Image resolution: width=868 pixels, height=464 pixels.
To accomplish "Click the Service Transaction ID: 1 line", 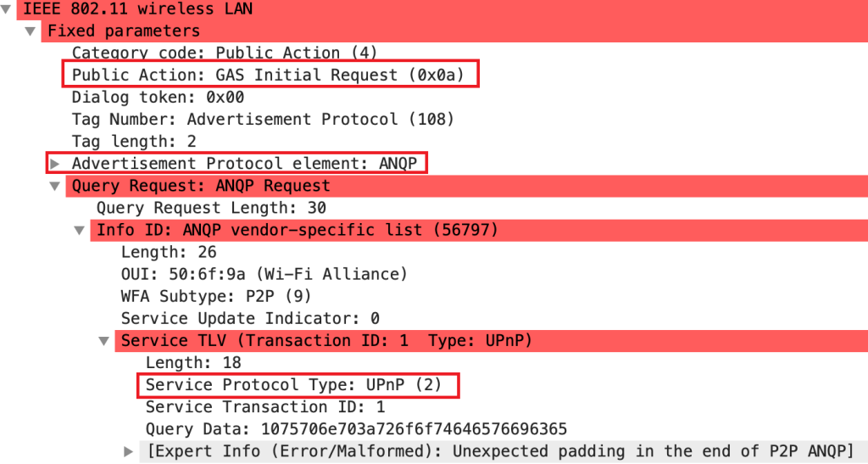I will (265, 406).
